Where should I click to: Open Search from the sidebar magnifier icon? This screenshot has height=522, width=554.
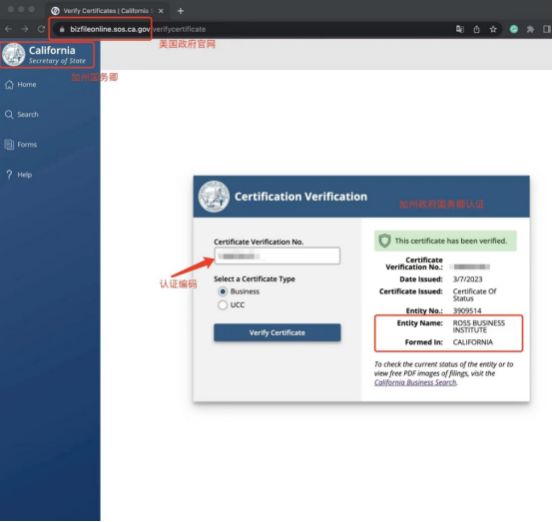(9, 115)
